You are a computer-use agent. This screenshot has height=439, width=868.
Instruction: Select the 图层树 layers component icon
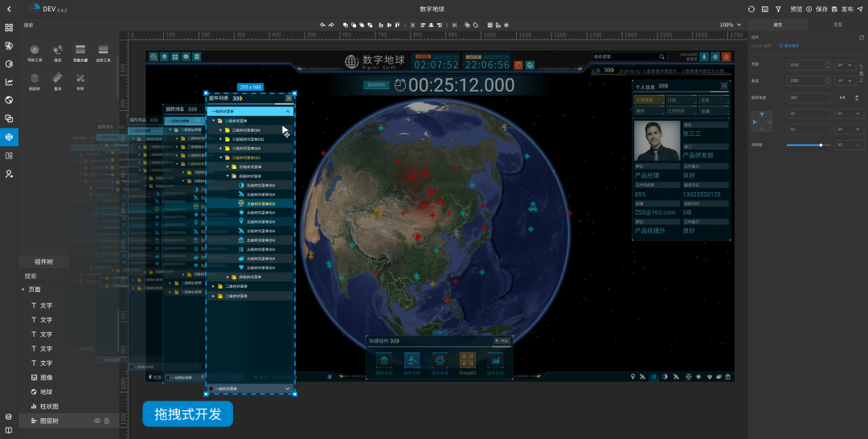point(35,78)
